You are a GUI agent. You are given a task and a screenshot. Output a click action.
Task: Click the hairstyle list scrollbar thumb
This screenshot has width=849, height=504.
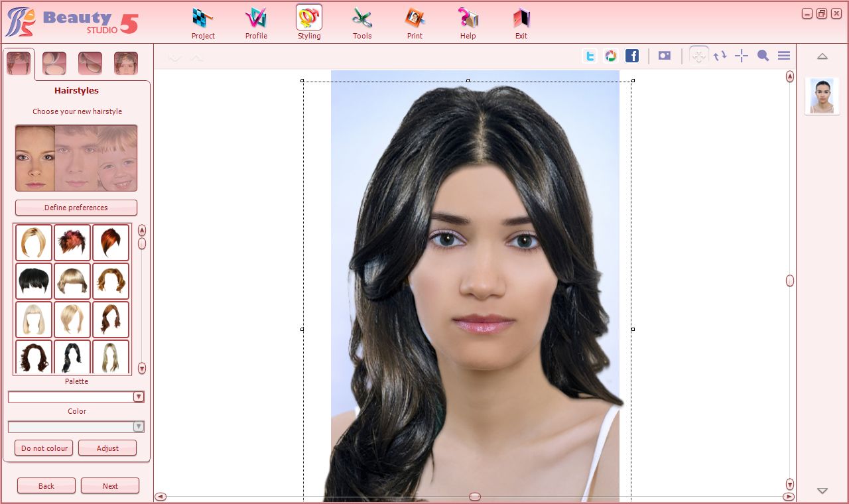142,243
